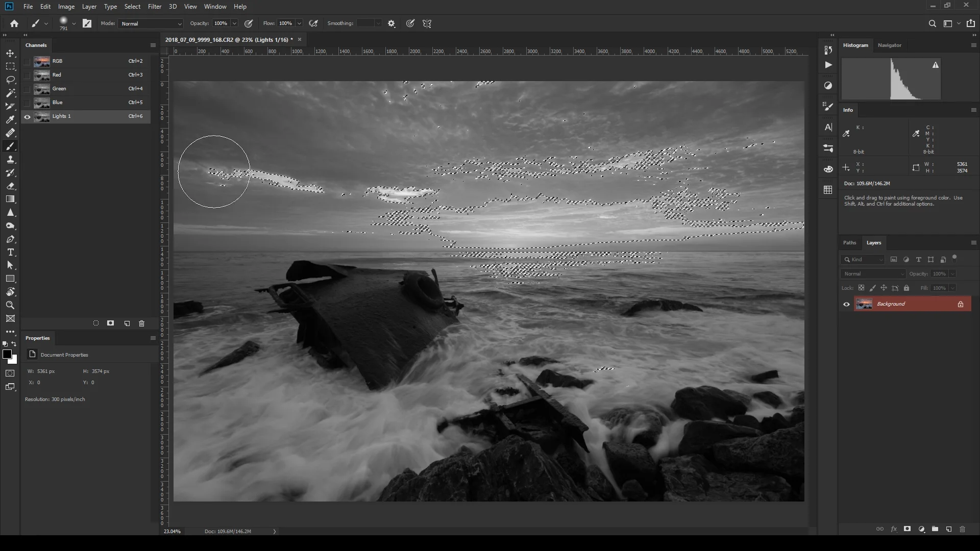Open Channels panel flyout menu
Viewport: 980px width, 551px height.
pyautogui.click(x=153, y=45)
